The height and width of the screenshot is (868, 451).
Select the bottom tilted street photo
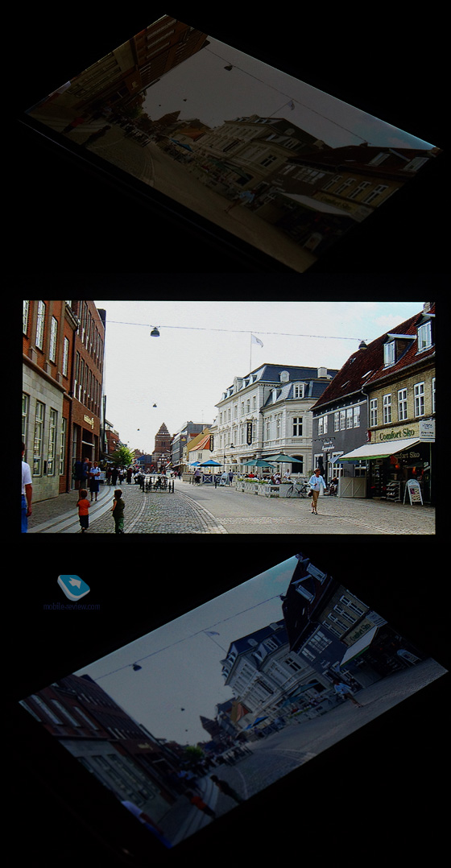coord(233,701)
